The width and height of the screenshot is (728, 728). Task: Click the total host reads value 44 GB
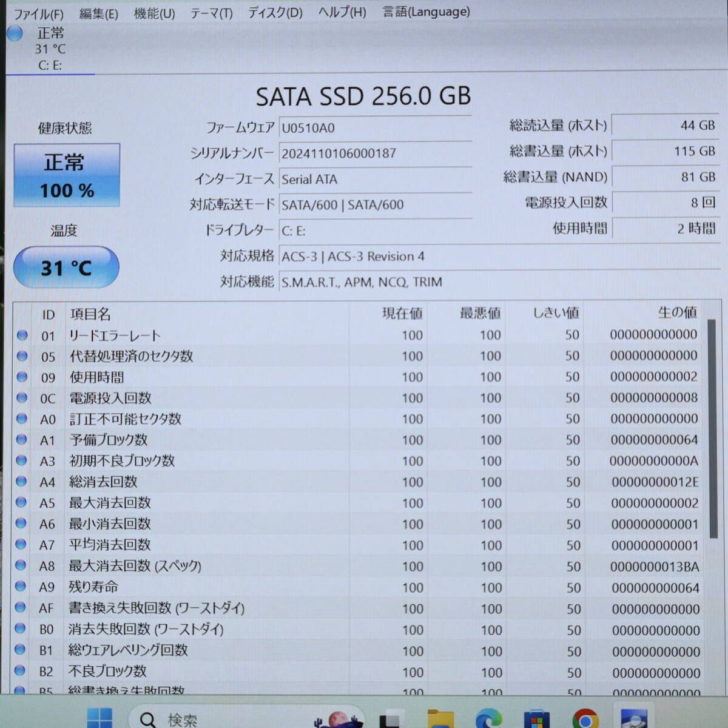(666, 125)
